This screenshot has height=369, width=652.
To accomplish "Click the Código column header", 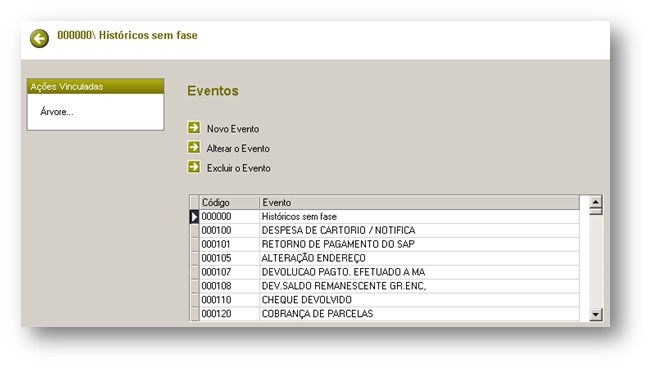I will (229, 203).
